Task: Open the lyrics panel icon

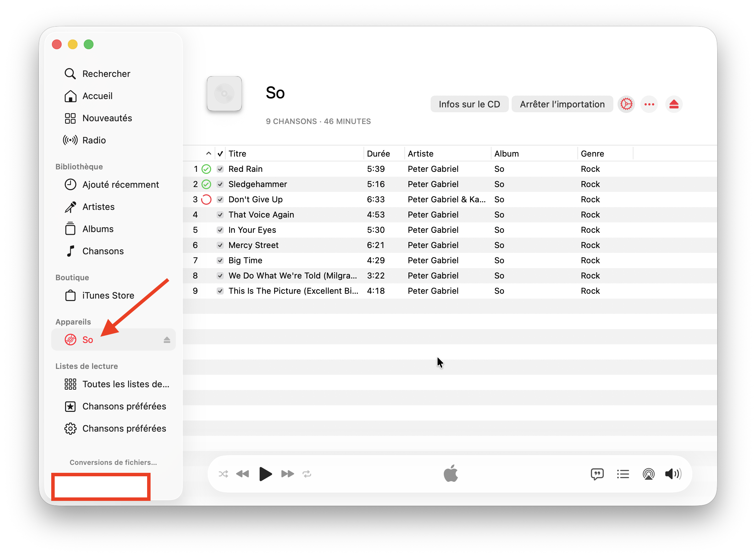Action: pos(597,474)
